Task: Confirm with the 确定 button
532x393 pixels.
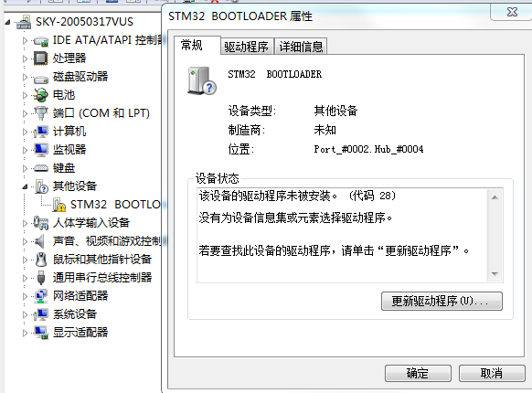Action: click(418, 373)
